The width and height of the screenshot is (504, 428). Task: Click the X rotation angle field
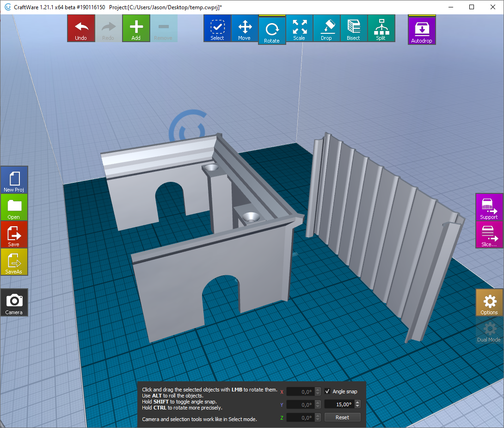point(301,391)
